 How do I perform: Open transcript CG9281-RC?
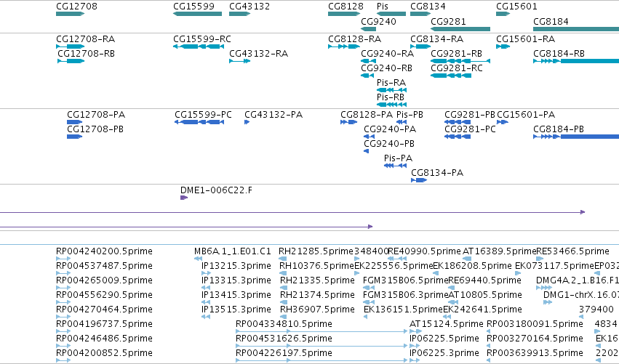(451, 76)
